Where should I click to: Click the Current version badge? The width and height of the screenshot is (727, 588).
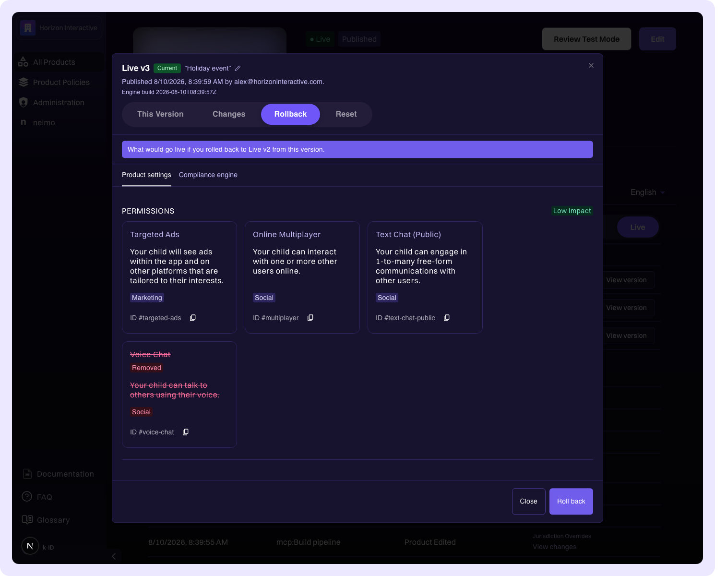point(167,68)
